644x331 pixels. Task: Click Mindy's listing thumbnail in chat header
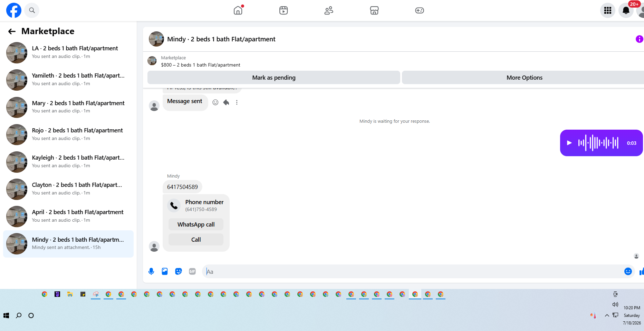pyautogui.click(x=156, y=39)
